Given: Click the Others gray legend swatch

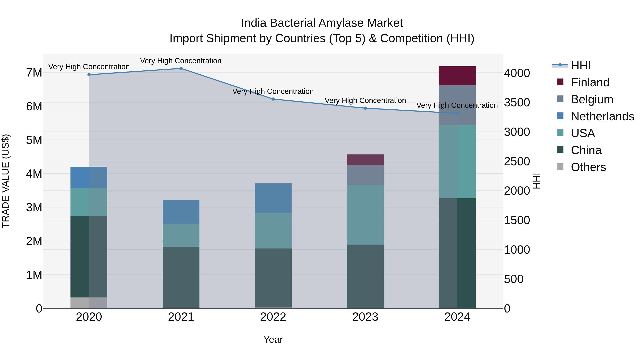Looking at the screenshot, I should tap(560, 166).
